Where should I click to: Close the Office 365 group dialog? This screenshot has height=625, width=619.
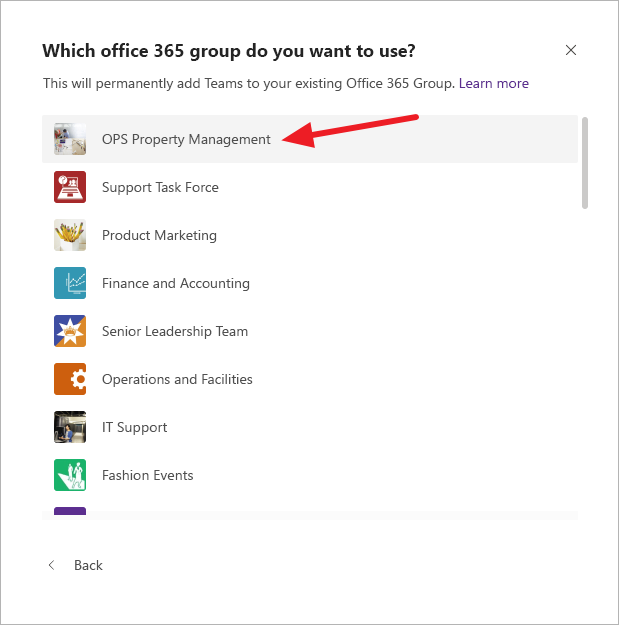point(571,50)
